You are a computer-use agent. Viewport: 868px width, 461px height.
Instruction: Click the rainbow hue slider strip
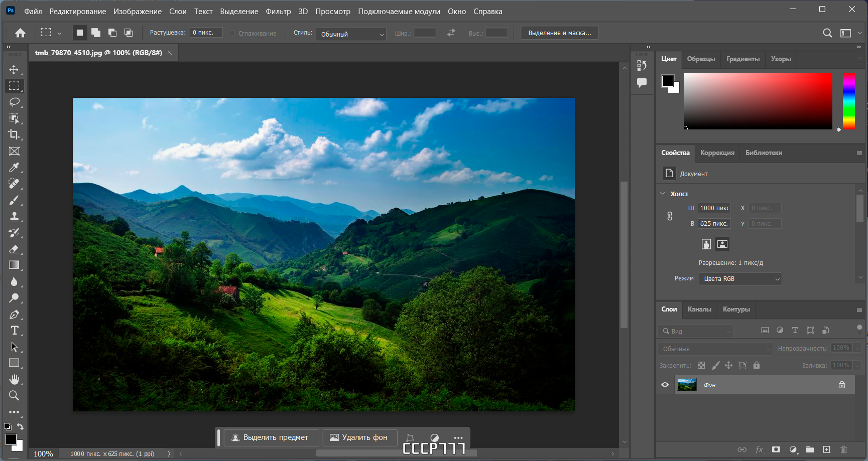(848, 100)
